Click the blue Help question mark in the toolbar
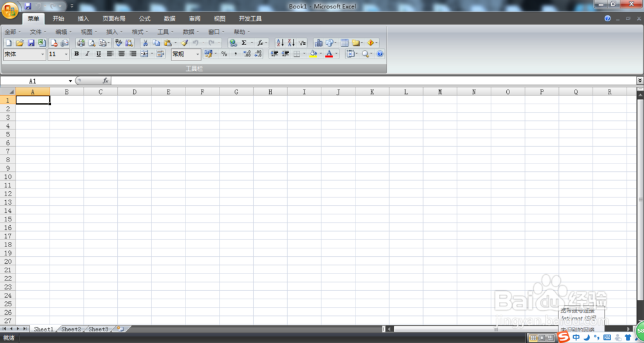This screenshot has width=644, height=343. point(380,54)
